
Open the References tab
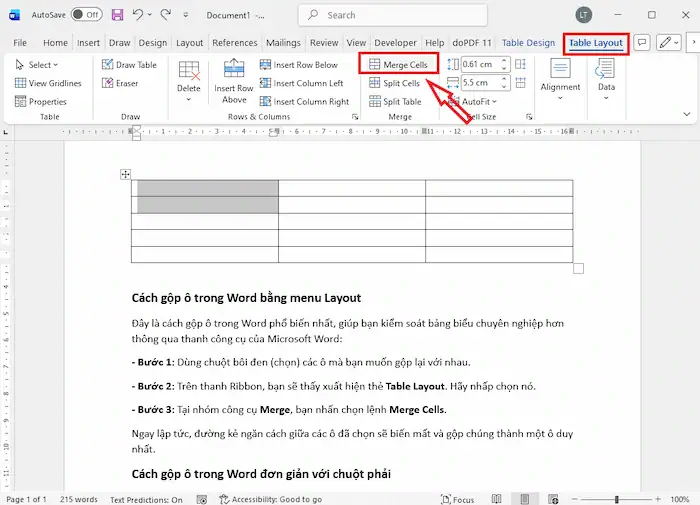[x=234, y=43]
